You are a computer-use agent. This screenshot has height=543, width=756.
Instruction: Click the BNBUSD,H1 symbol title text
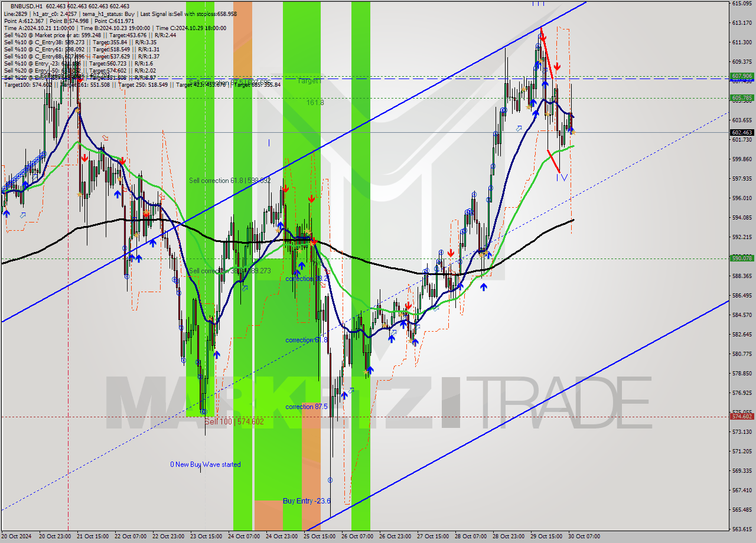[x=27, y=6]
